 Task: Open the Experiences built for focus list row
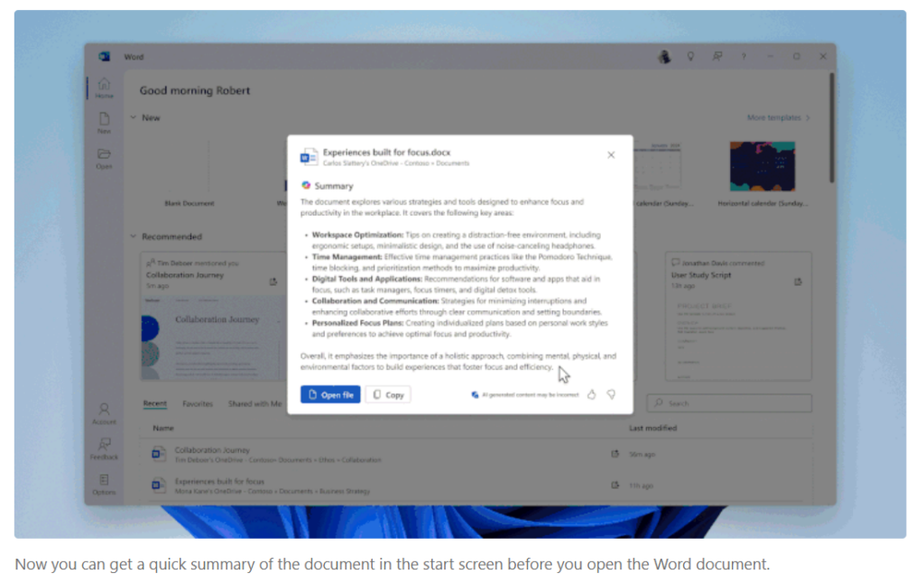(x=476, y=486)
